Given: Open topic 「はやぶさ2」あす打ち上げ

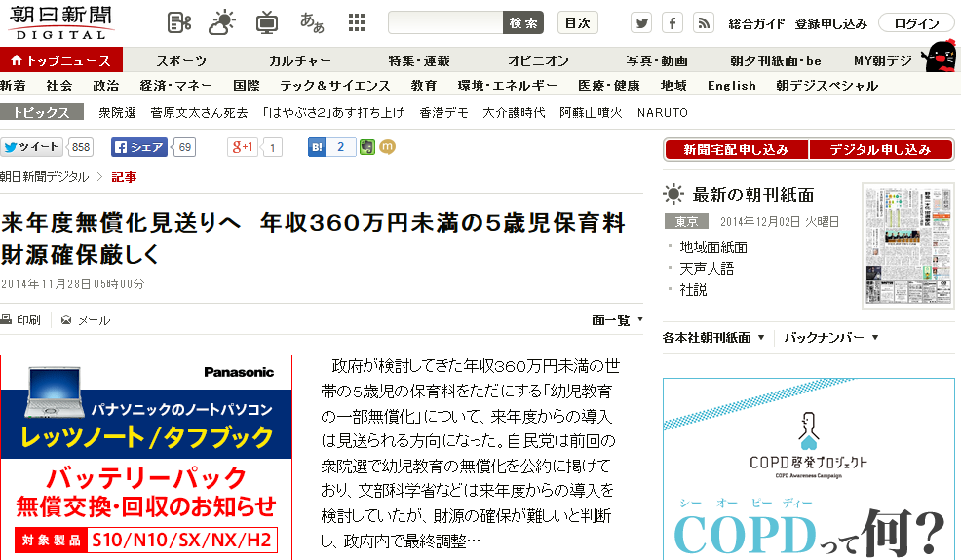Looking at the screenshot, I should pyautogui.click(x=333, y=113).
